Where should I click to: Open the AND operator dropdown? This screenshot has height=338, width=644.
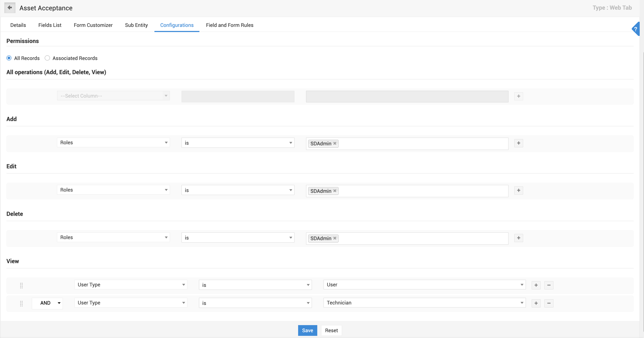[x=47, y=303]
